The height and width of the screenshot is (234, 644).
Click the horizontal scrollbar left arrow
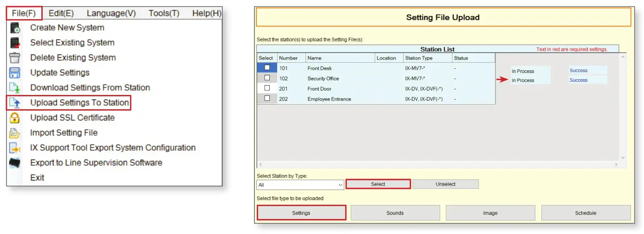click(260, 165)
